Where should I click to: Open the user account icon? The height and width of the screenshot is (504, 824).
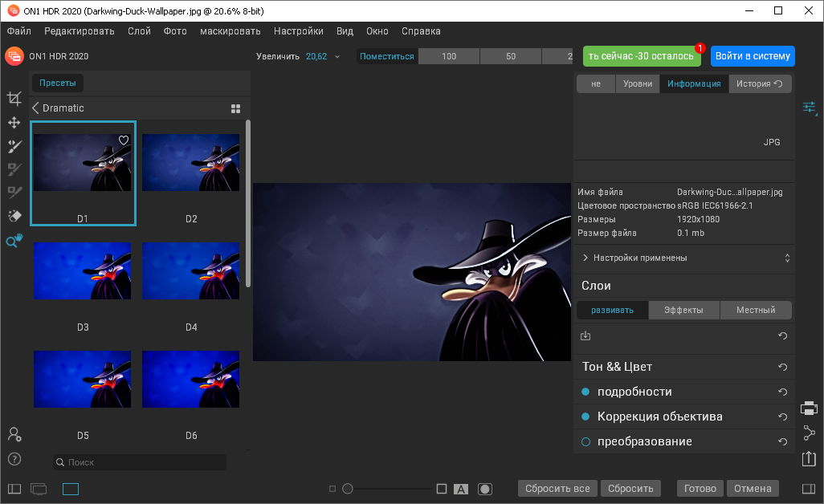click(14, 434)
